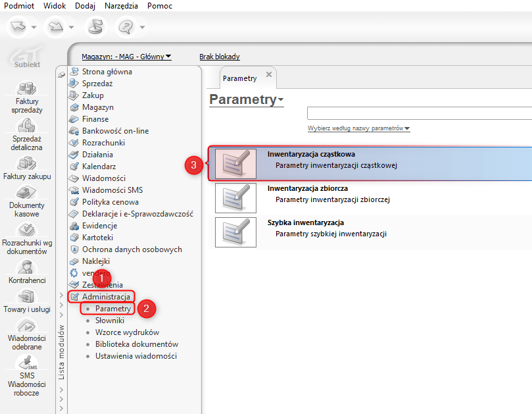
Task: Click the pin icon of module list
Action: click(61, 75)
